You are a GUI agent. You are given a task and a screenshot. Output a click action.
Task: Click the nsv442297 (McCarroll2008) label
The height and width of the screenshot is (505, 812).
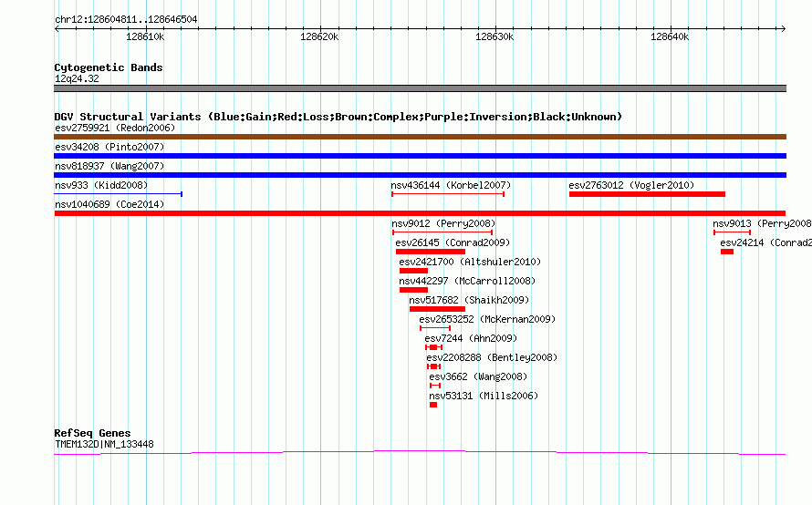tap(467, 281)
